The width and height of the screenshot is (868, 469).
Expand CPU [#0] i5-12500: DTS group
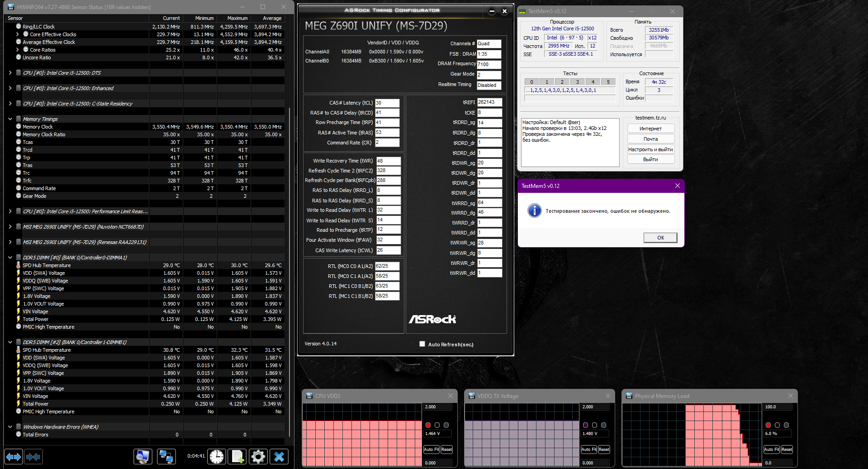point(10,72)
